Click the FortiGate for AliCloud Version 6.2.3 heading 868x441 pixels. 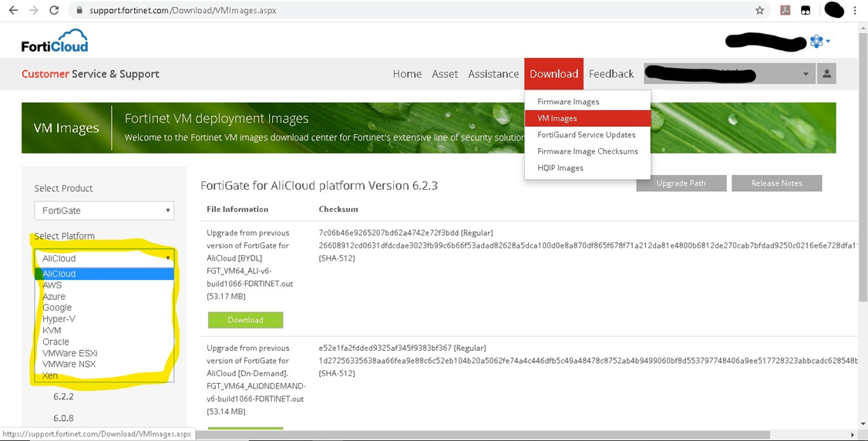(x=319, y=185)
